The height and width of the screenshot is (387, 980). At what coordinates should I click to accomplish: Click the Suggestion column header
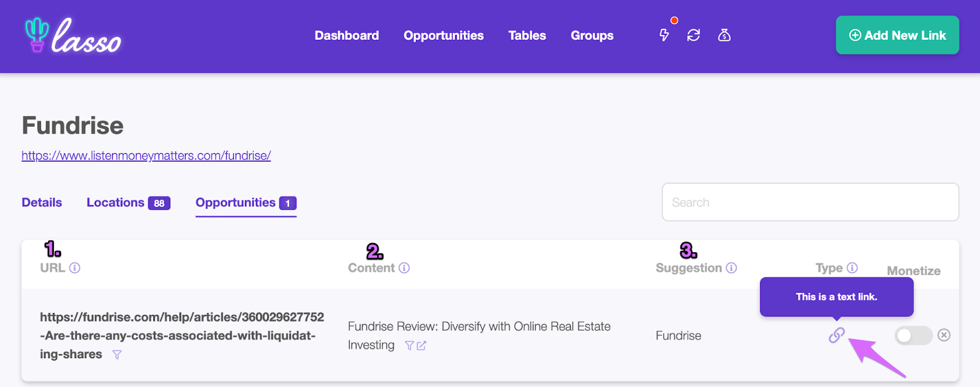pyautogui.click(x=688, y=268)
